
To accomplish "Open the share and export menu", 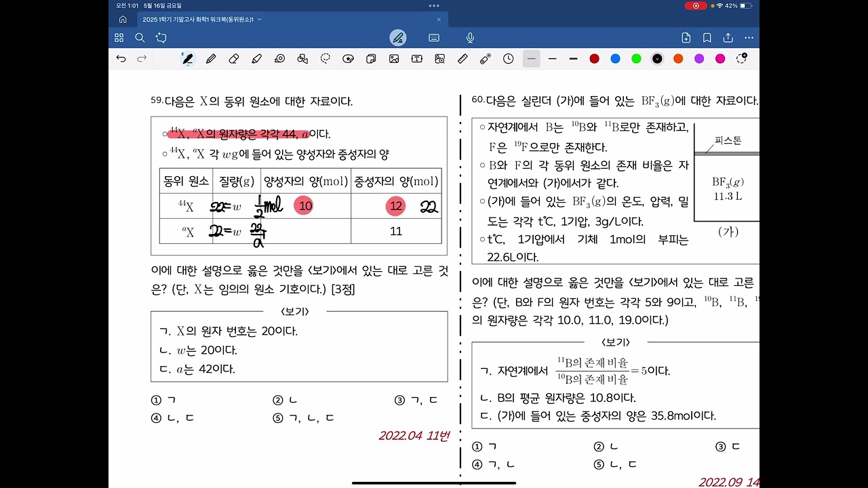I will pos(728,38).
